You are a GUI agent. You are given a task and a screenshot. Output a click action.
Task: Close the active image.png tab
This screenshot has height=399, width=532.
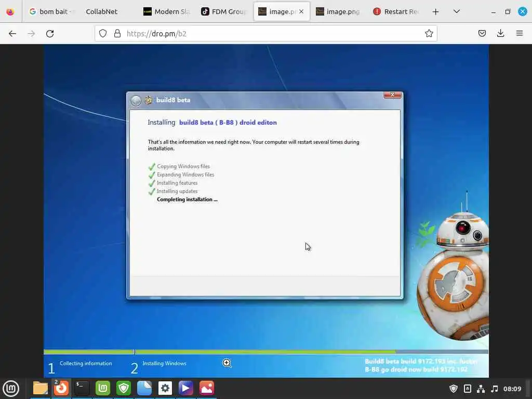(x=301, y=11)
